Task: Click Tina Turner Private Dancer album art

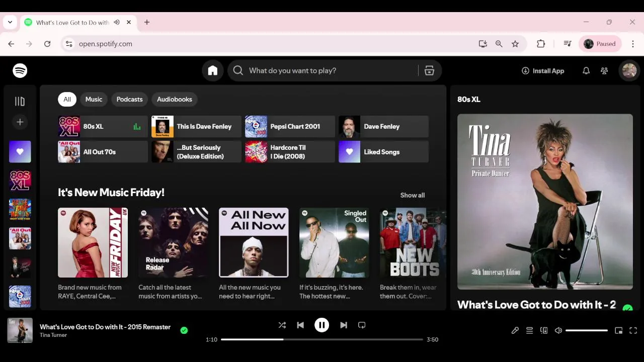Action: (x=545, y=202)
